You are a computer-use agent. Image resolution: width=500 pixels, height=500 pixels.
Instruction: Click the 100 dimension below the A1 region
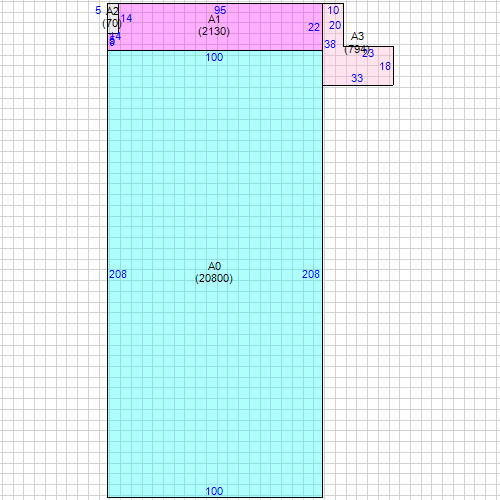tap(214, 57)
